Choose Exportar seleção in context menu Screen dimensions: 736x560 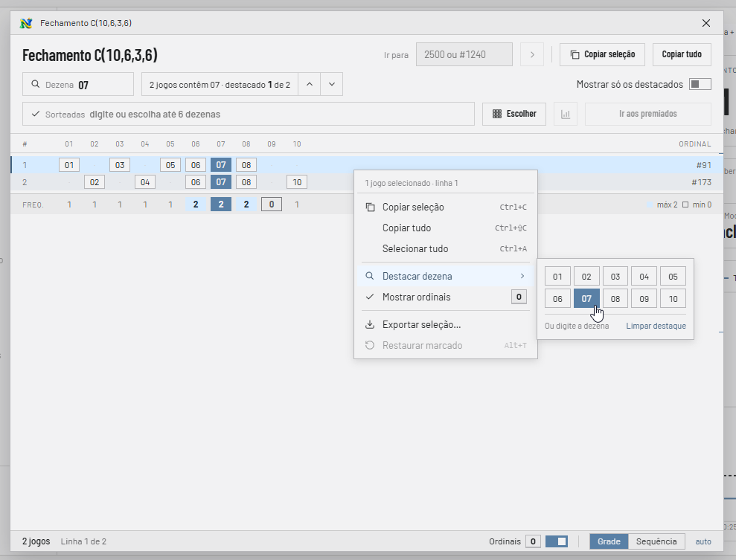point(446,324)
